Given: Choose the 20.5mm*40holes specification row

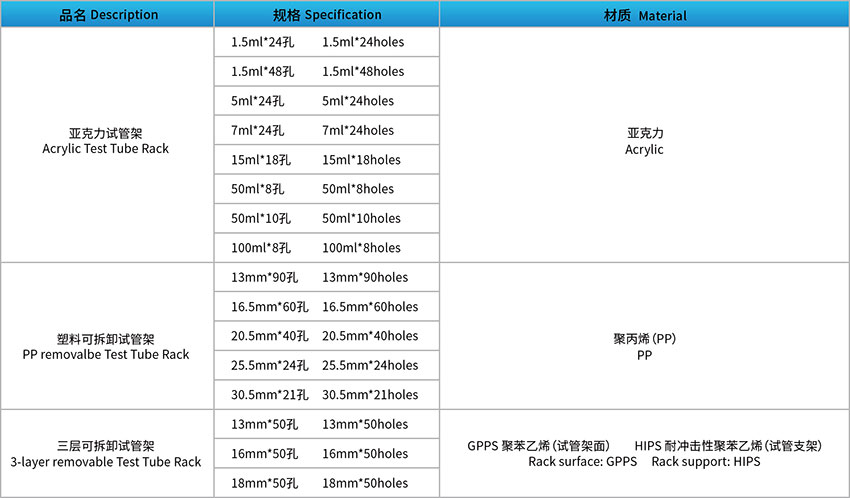Looking at the screenshot, I should click(327, 336).
